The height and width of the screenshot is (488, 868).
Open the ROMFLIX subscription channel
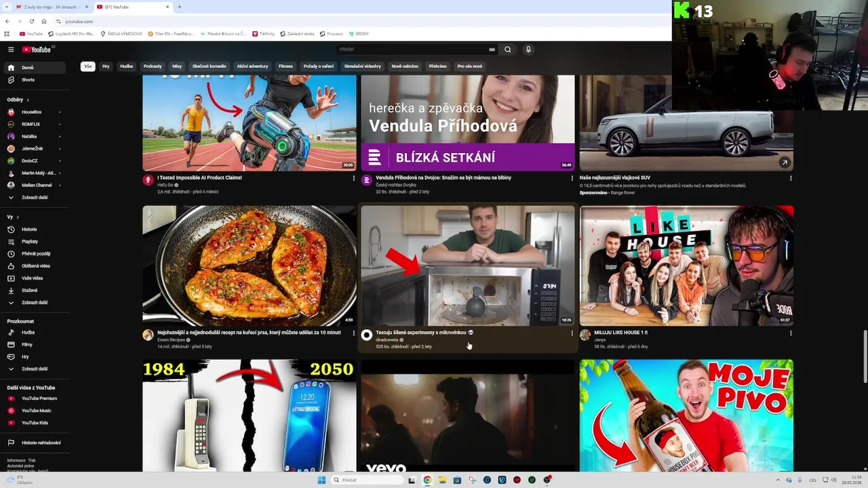click(x=34, y=125)
